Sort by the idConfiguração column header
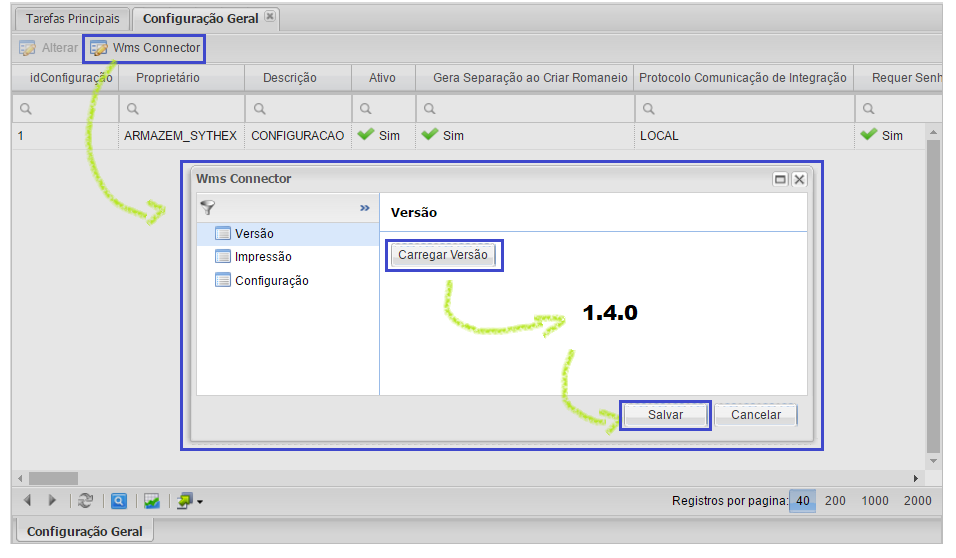 tap(65, 78)
